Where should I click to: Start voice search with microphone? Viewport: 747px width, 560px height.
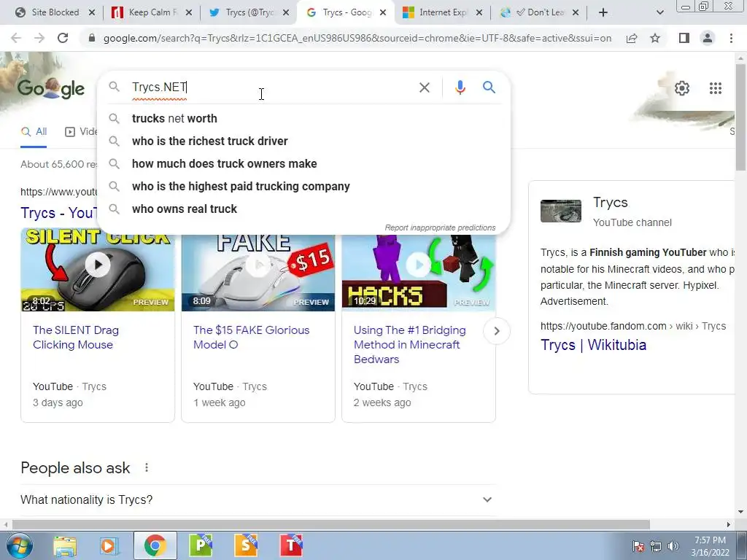click(460, 87)
